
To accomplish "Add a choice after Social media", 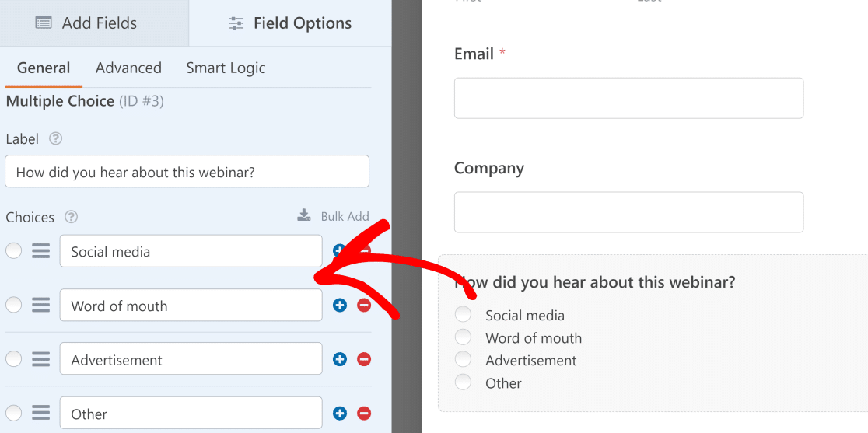I will [339, 251].
